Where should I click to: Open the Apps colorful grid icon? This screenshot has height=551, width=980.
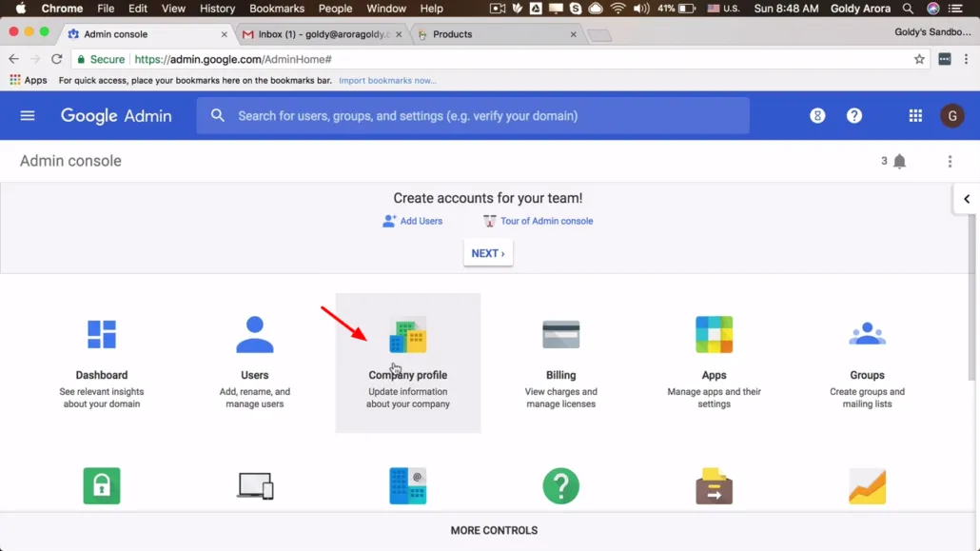click(714, 335)
